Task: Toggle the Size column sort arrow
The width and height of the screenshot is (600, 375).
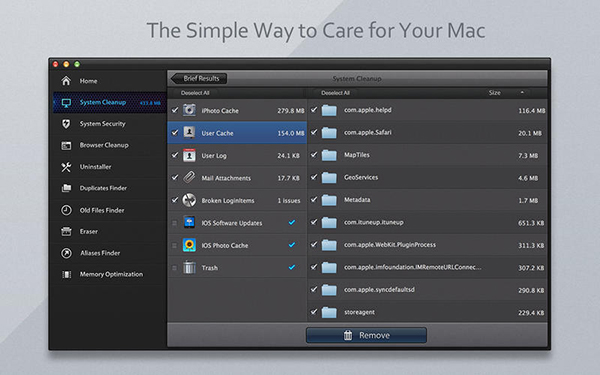Action: (x=522, y=93)
